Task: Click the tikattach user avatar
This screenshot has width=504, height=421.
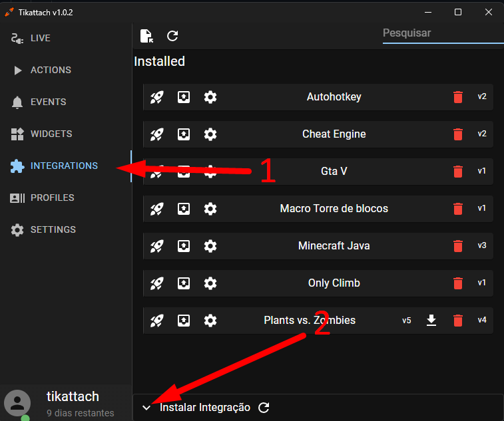Action: [x=17, y=403]
